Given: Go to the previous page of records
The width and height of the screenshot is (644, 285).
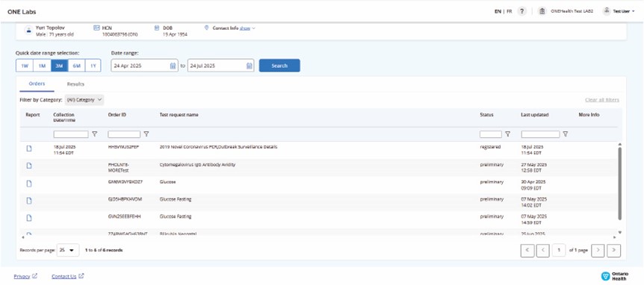Looking at the screenshot, I should click(x=542, y=250).
